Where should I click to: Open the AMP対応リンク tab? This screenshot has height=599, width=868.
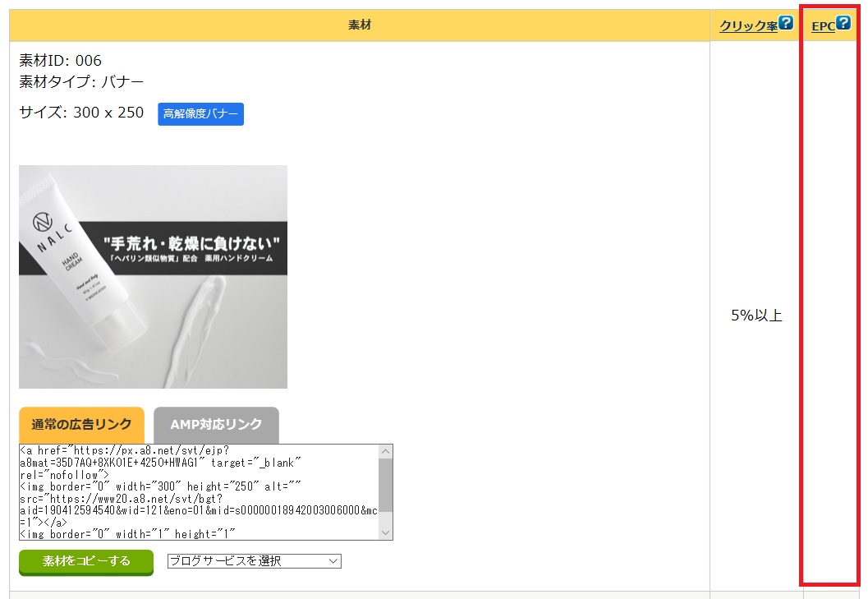pos(216,425)
